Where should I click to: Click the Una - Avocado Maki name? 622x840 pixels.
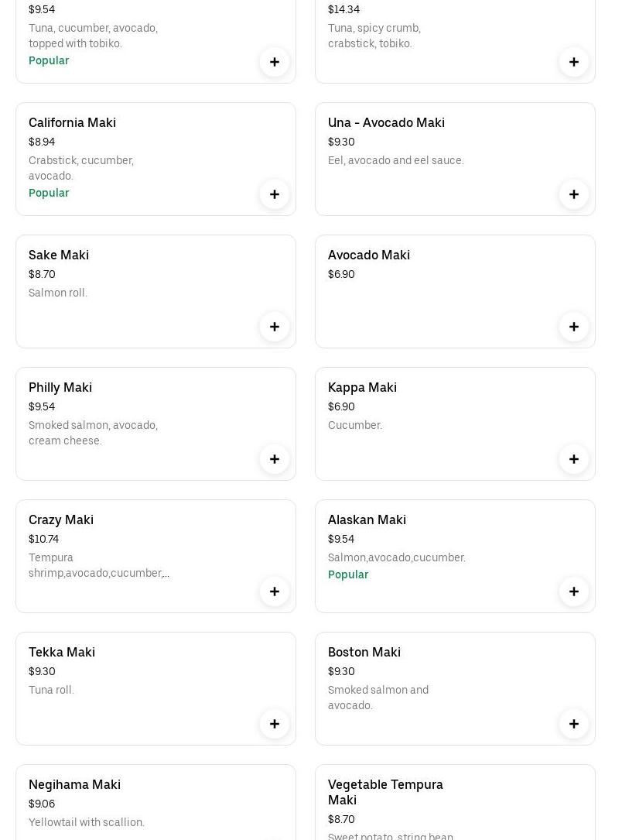(386, 122)
